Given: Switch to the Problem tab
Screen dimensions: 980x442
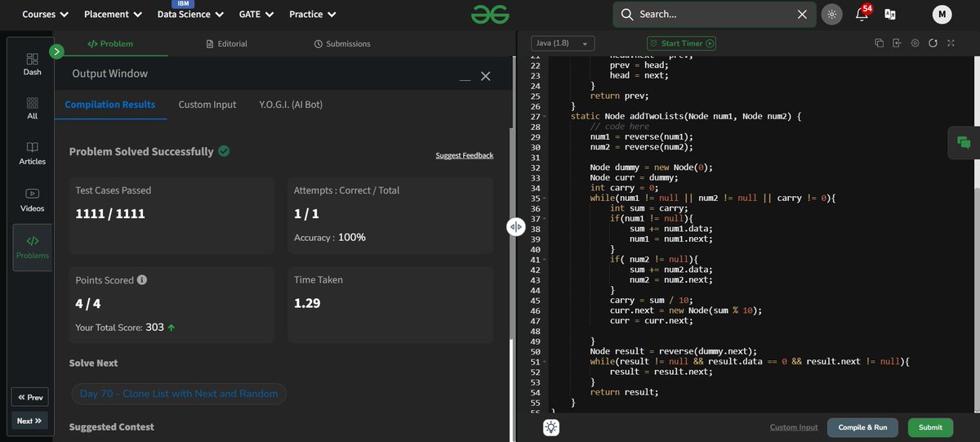Looking at the screenshot, I should click(x=110, y=43).
